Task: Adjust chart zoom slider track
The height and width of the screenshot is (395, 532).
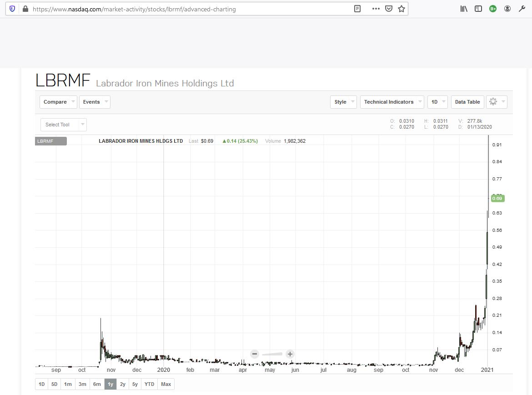Action: click(272, 354)
